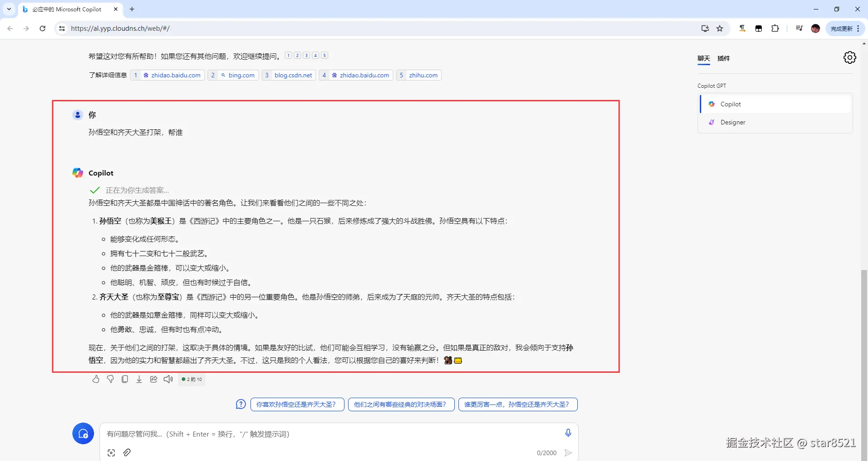Viewport: 868px width, 461px height.
Task: Go forward to the next page
Action: (x=26, y=29)
